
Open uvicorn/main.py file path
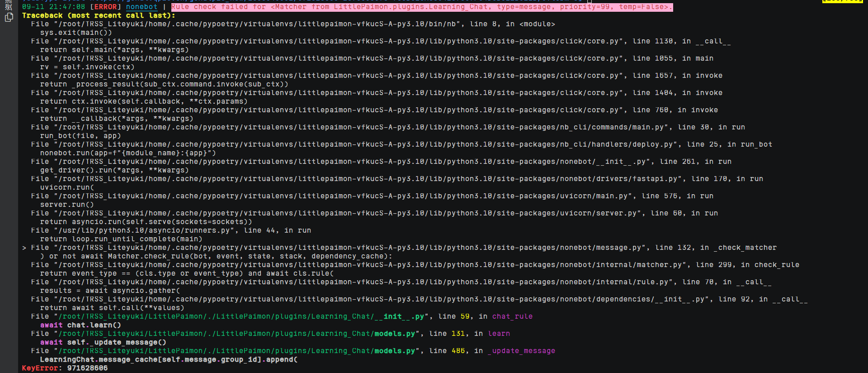(343, 196)
